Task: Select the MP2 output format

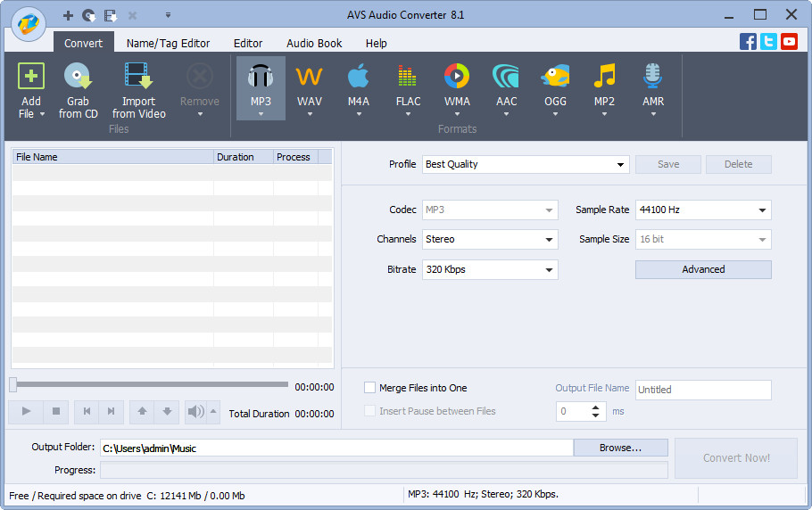Action: (604, 88)
